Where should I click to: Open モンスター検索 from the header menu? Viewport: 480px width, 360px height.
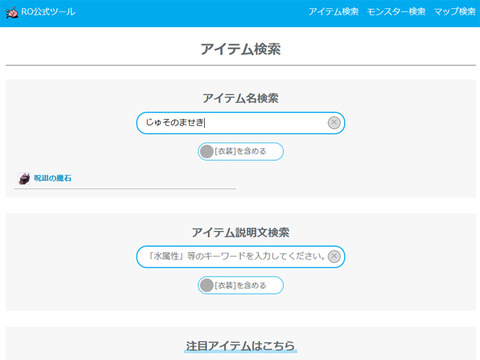pos(396,12)
